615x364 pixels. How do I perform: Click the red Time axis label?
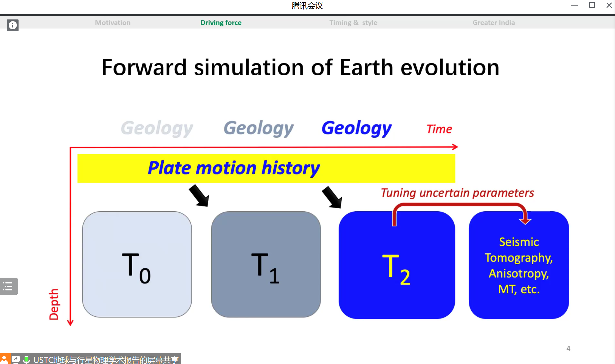coord(439,129)
